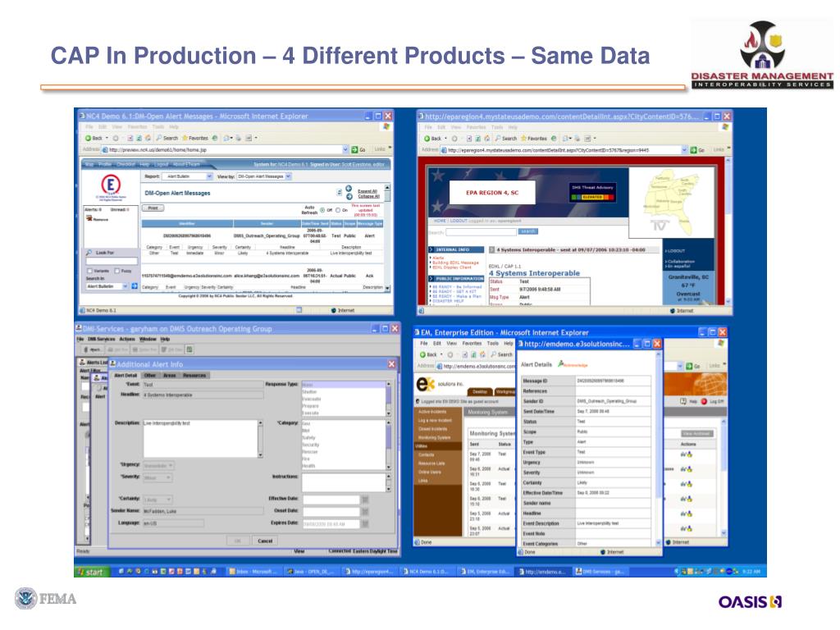840x630 pixels.
Task: Open Urgency dropdown in Additional Alert Info
Action: pos(158,466)
